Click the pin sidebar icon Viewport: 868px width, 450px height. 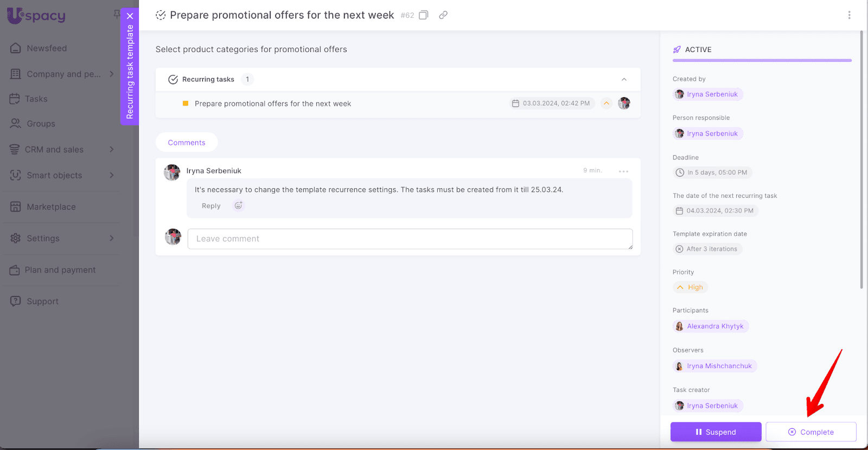pyautogui.click(x=116, y=14)
